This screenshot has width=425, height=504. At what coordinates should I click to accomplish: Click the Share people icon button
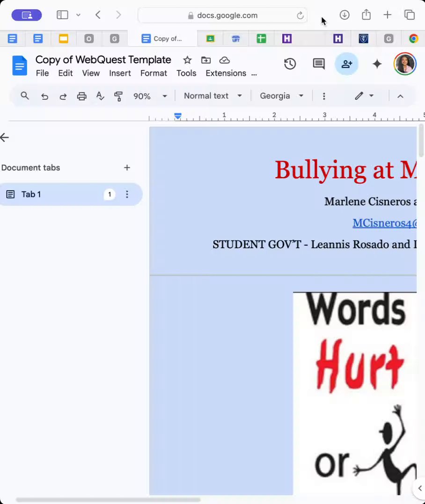click(x=346, y=64)
